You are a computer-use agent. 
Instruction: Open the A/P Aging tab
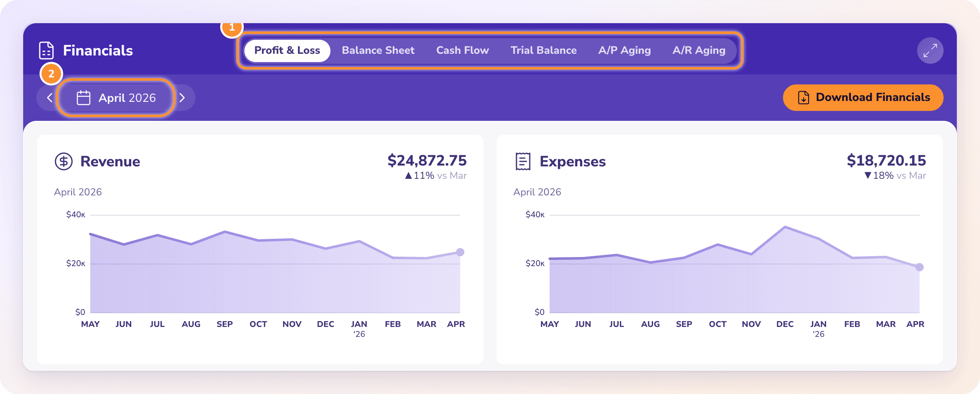(625, 50)
